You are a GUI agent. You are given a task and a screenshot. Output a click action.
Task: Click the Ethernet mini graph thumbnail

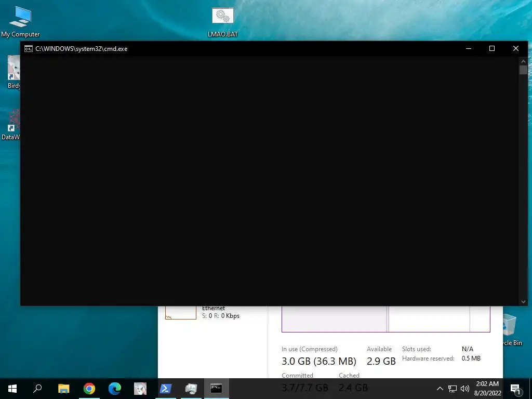tap(181, 312)
